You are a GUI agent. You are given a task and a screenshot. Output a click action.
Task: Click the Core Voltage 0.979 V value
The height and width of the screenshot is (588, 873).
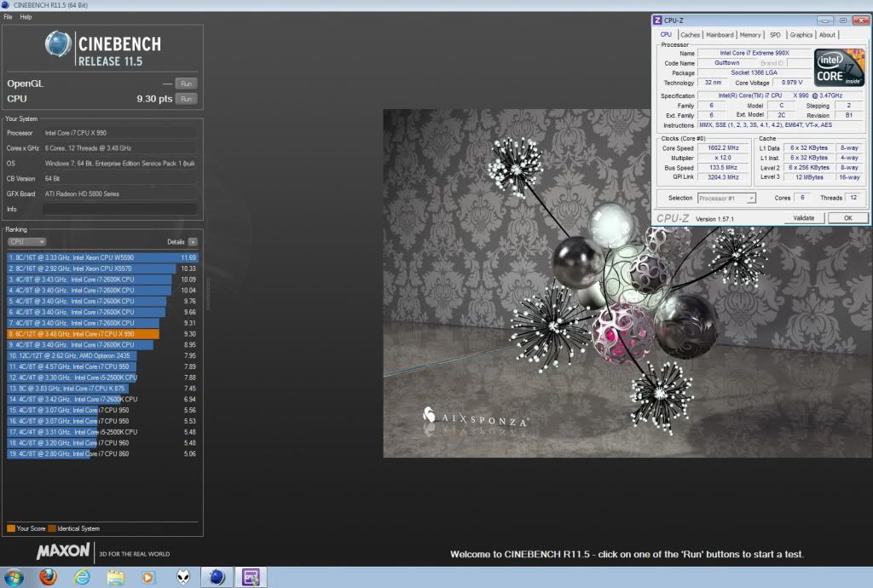click(x=792, y=83)
